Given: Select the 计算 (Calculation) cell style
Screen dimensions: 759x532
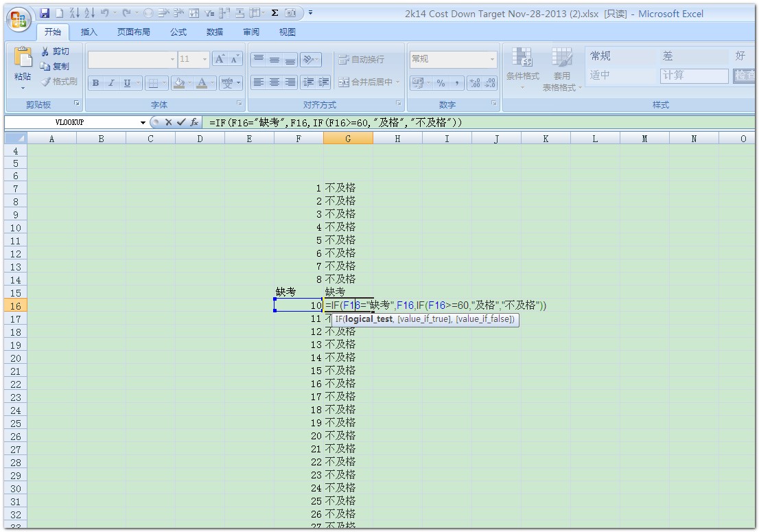Looking at the screenshot, I should (694, 76).
